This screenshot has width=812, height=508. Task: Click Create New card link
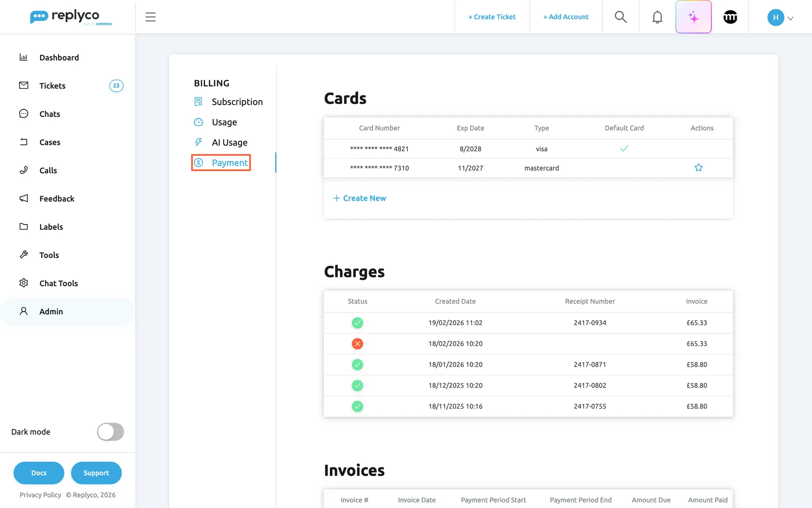click(x=360, y=198)
